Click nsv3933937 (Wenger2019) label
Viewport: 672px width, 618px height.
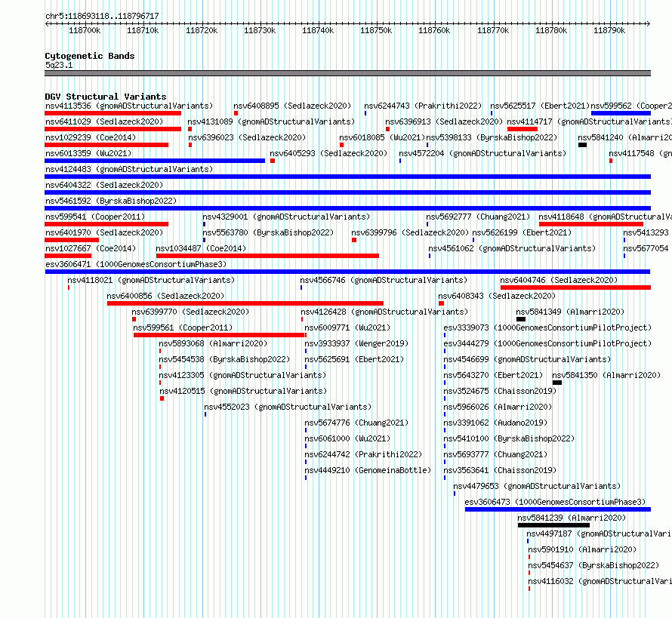tap(356, 343)
